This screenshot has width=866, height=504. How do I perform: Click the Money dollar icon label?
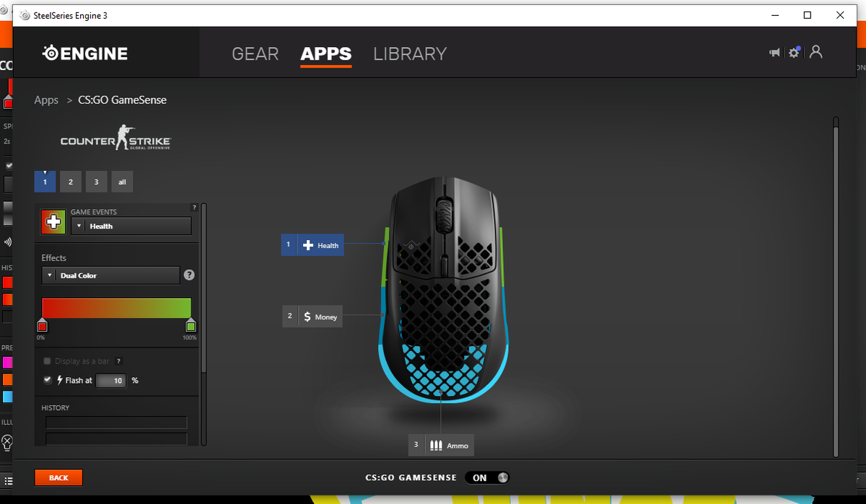pos(308,317)
